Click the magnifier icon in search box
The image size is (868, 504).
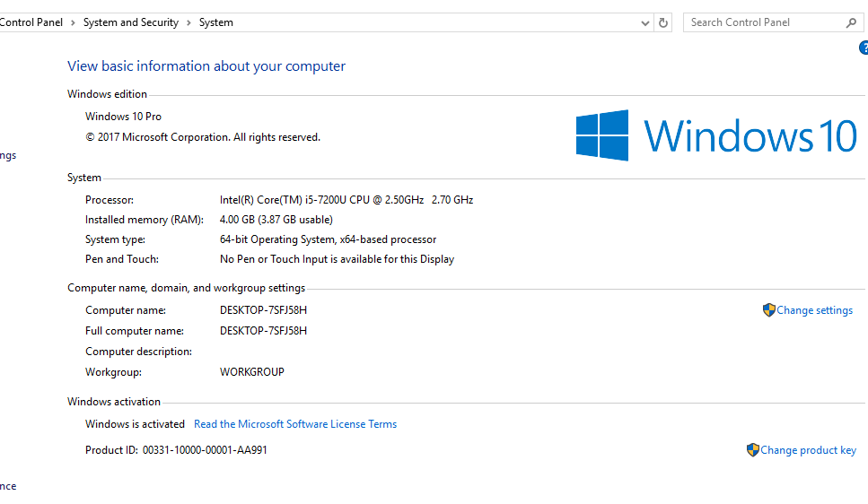(851, 22)
